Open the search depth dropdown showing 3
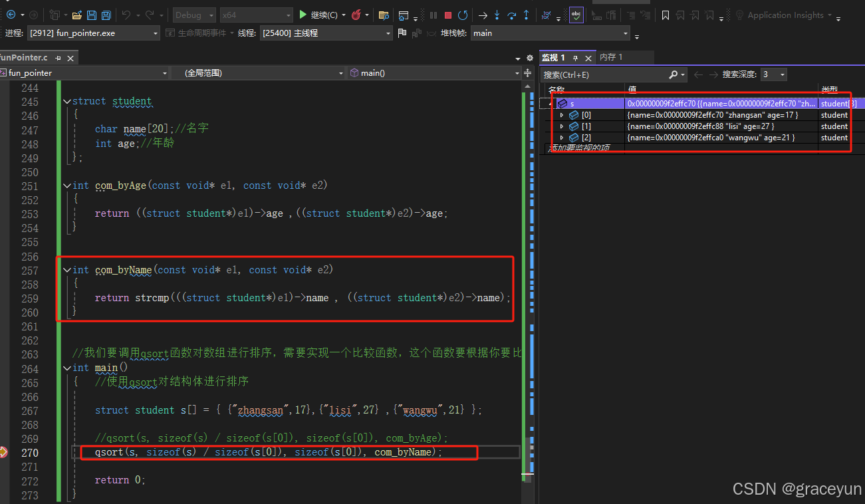 pos(773,74)
